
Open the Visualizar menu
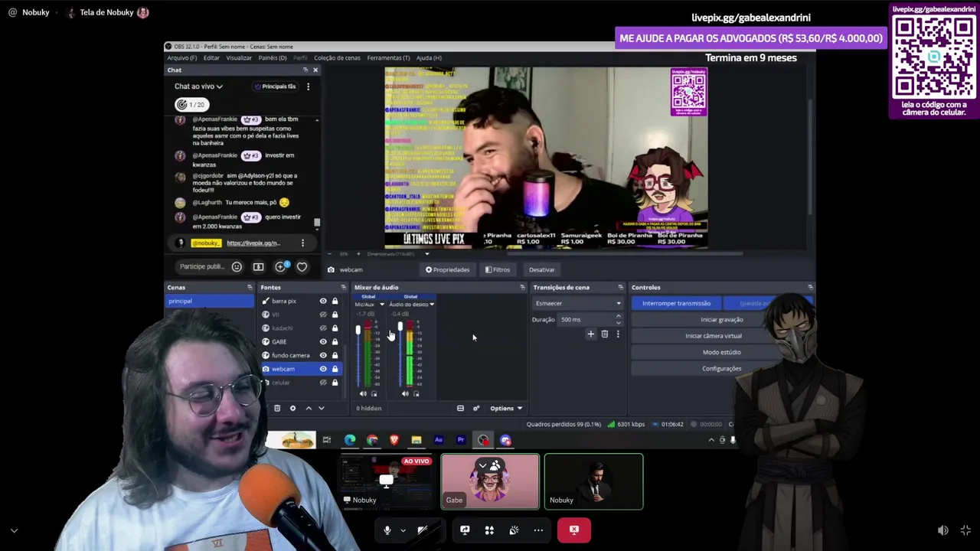click(x=239, y=57)
